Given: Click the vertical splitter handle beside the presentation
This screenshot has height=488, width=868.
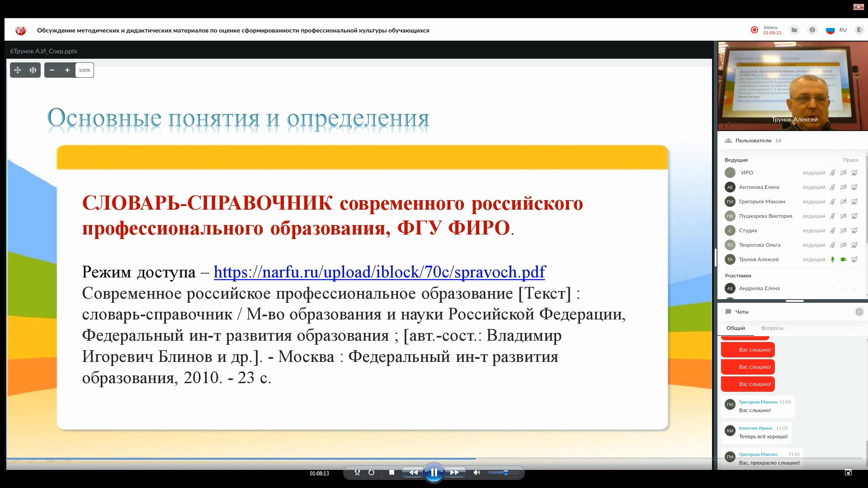Looking at the screenshot, I should (x=715, y=258).
